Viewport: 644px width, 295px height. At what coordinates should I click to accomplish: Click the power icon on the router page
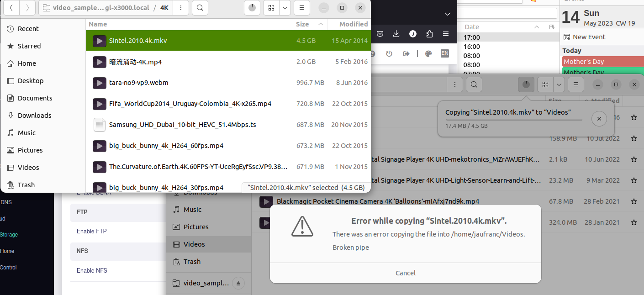tap(389, 53)
